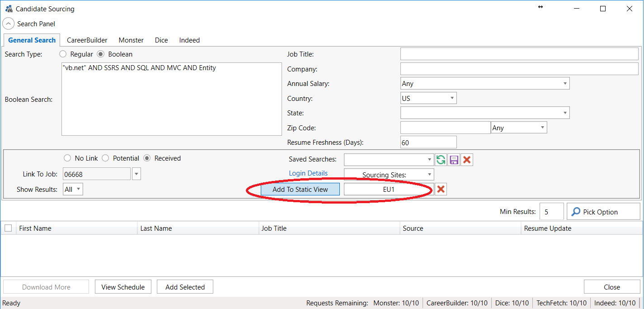Viewport: 644px width, 309px height.
Task: Open the Zip Code radius dropdown showing Any
Action: pos(519,128)
